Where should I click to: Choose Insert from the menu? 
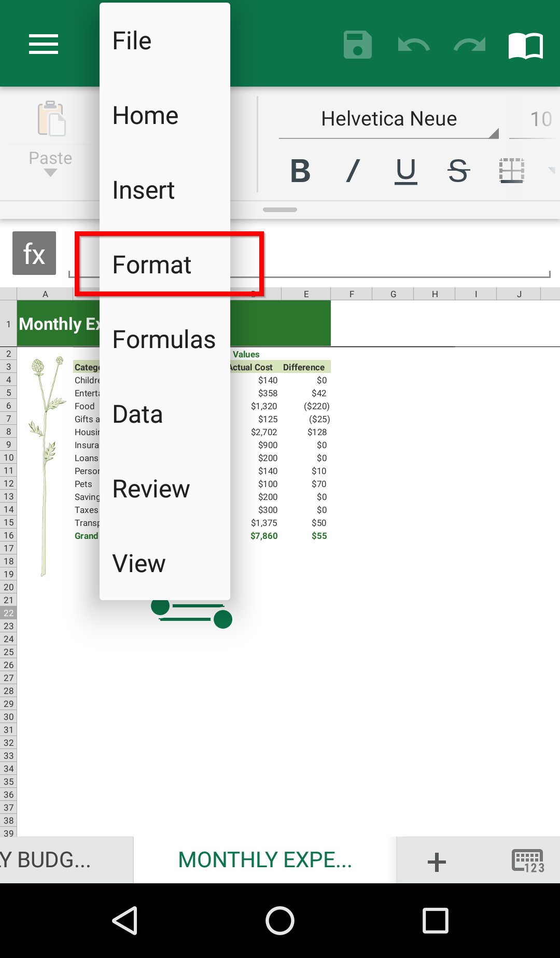(165, 190)
